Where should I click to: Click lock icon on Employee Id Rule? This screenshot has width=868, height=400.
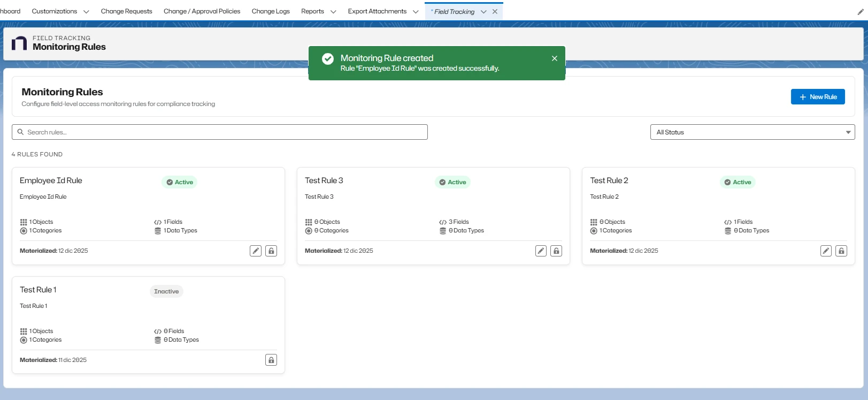pyautogui.click(x=271, y=251)
